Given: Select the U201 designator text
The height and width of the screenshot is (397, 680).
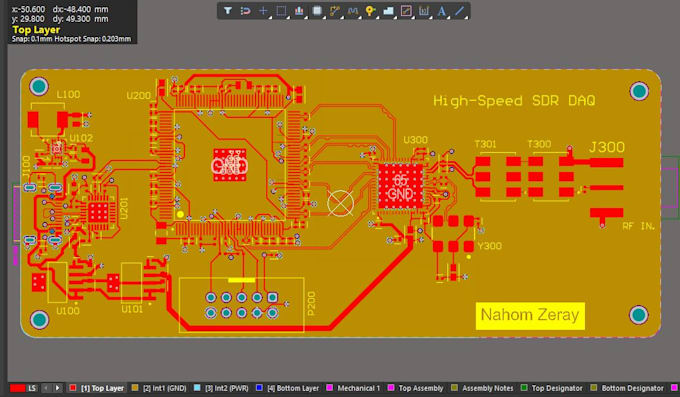Looking at the screenshot, I should (x=124, y=208).
